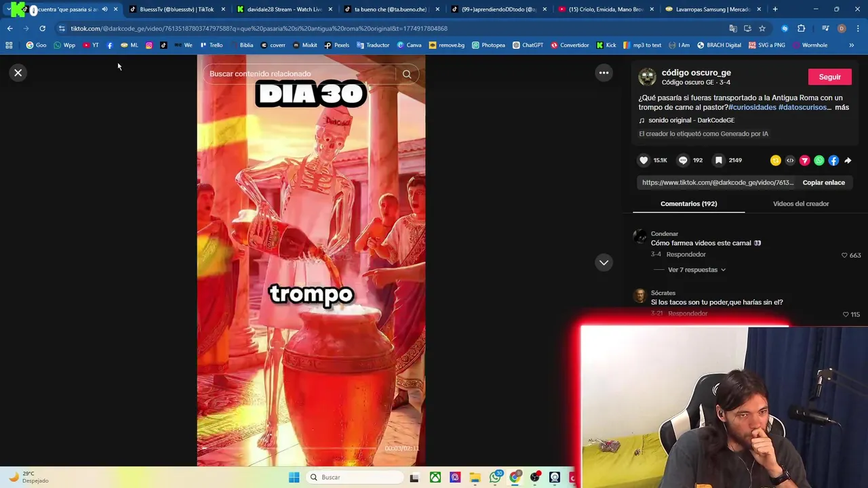Open Windows Start menu
This screenshot has height=488, width=868.
tap(294, 477)
